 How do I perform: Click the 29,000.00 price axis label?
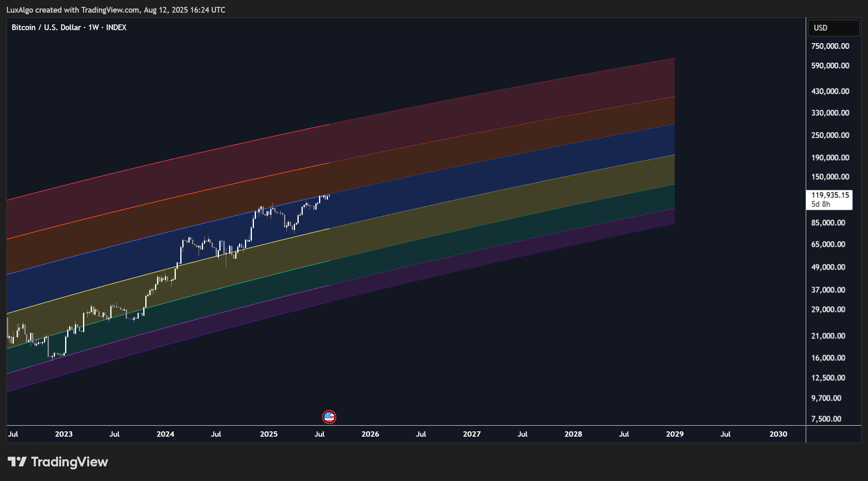828,310
